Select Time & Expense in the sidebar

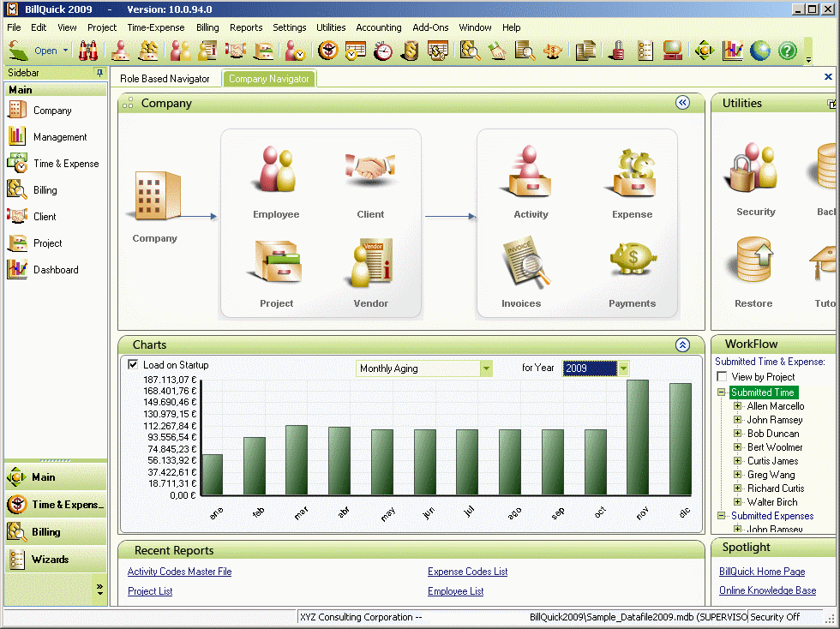click(66, 164)
